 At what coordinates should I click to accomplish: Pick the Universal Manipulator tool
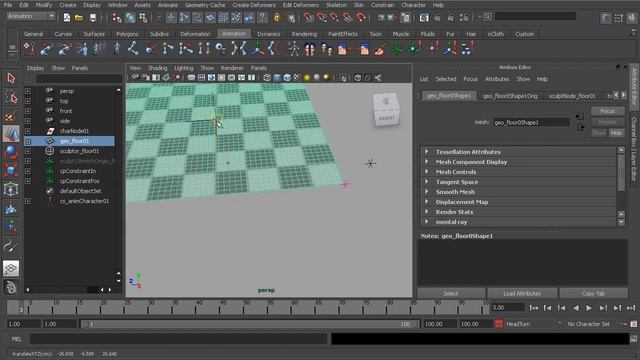pos(11,189)
